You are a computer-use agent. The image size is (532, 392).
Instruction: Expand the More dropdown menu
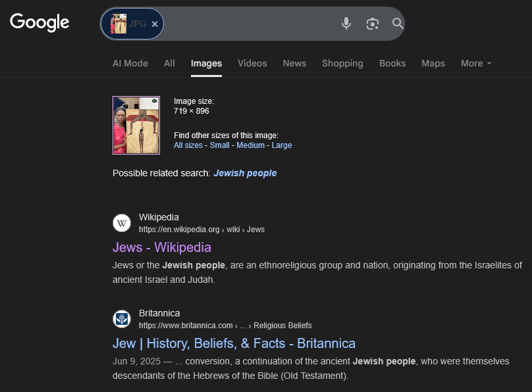coord(476,63)
